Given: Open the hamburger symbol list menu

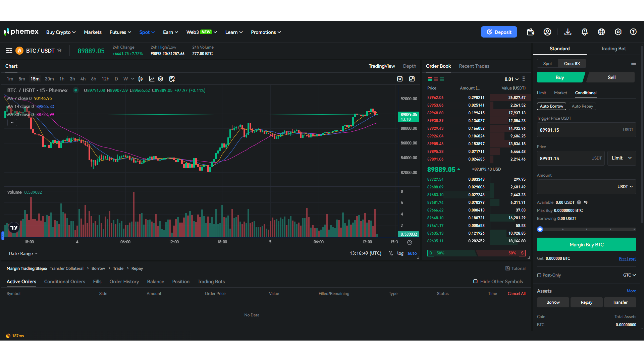Looking at the screenshot, I should point(9,51).
